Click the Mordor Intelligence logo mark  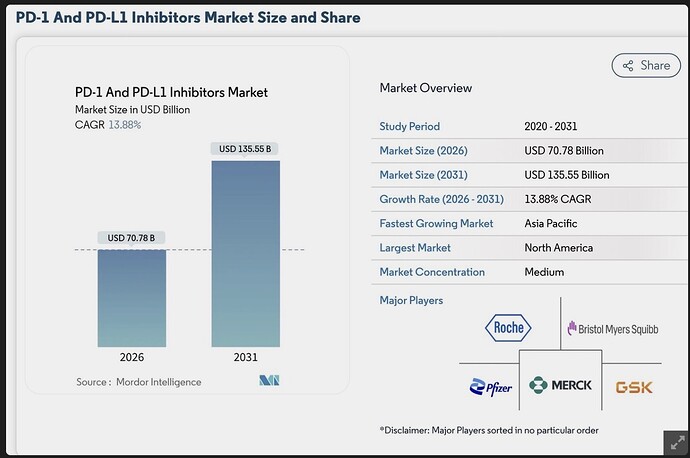[269, 380]
